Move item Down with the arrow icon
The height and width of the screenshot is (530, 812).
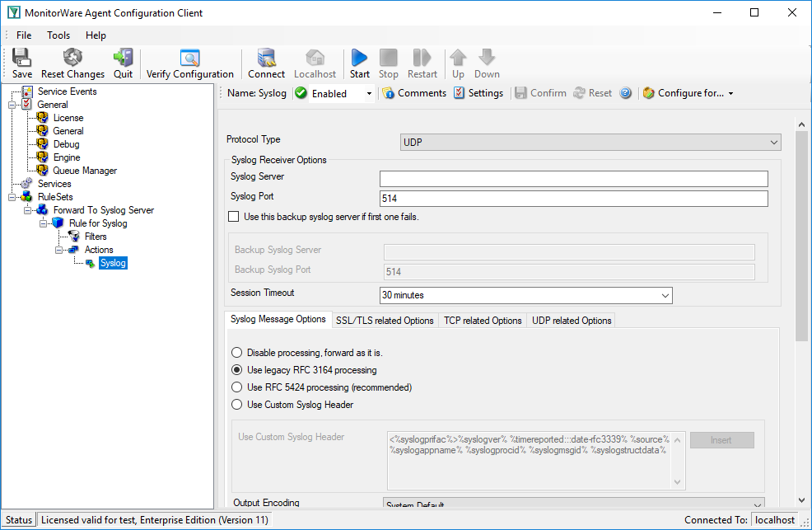pos(487,63)
